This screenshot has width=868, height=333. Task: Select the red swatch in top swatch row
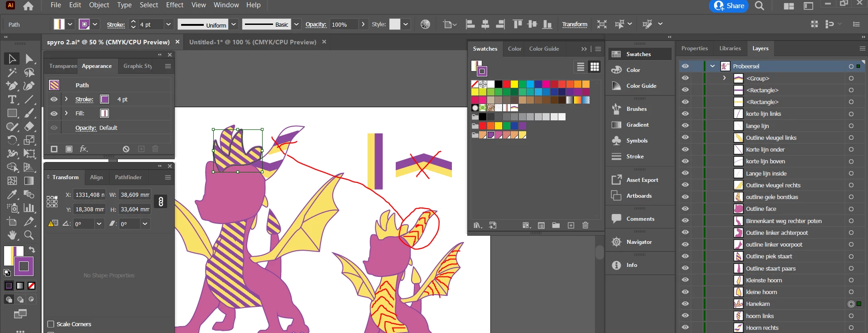tap(506, 84)
